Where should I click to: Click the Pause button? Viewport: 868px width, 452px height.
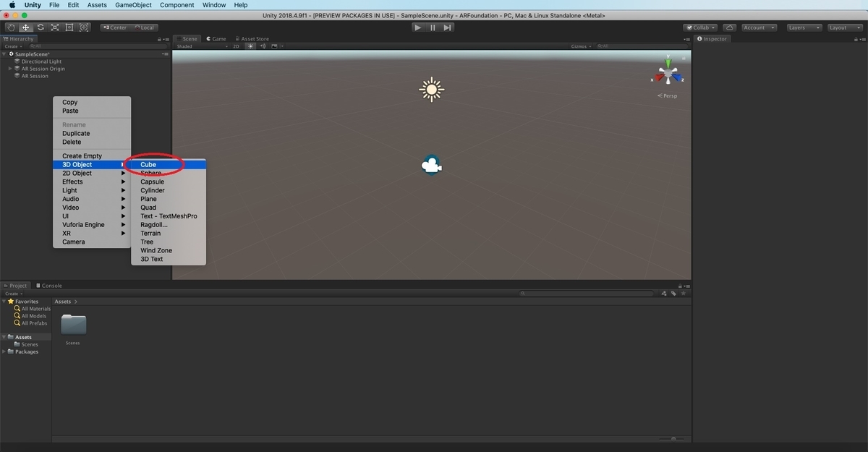433,27
